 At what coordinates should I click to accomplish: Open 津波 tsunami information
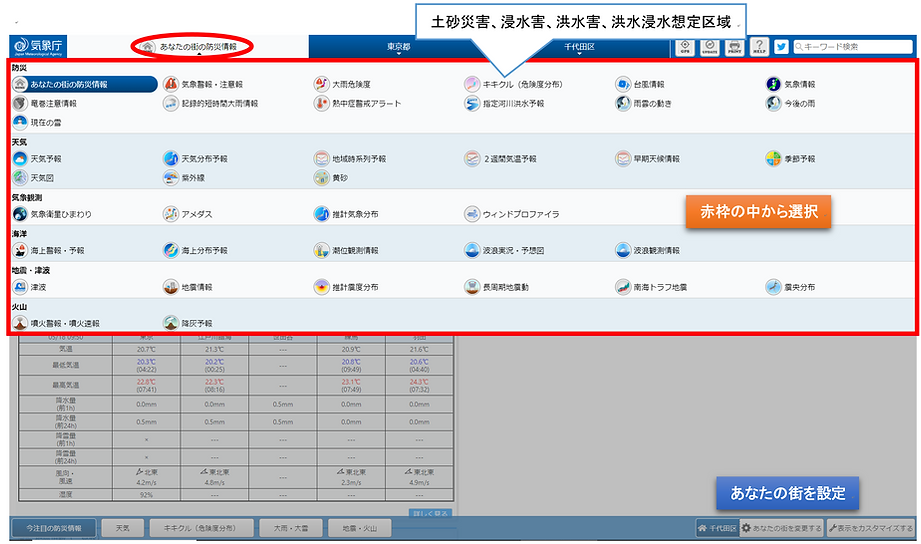point(29,287)
